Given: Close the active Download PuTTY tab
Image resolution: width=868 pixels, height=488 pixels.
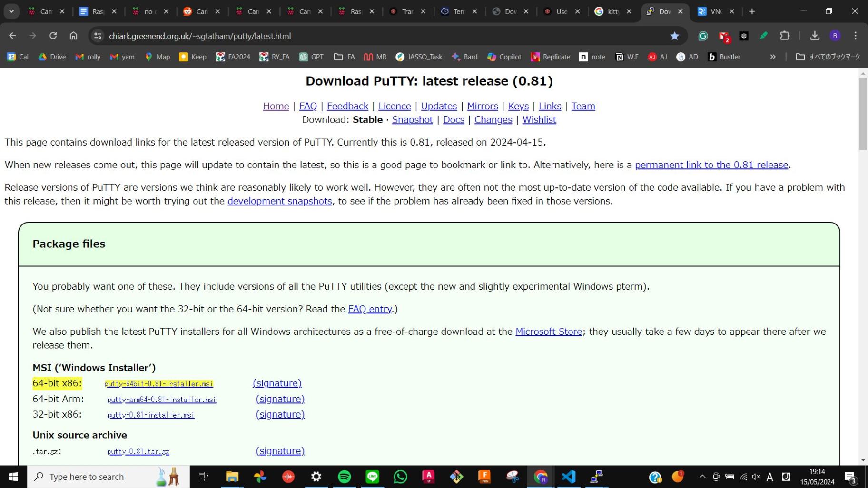Looking at the screenshot, I should coord(680,11).
